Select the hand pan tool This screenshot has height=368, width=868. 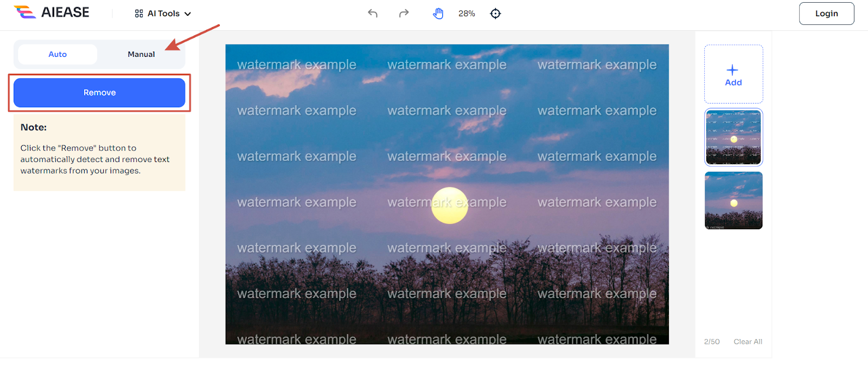438,14
